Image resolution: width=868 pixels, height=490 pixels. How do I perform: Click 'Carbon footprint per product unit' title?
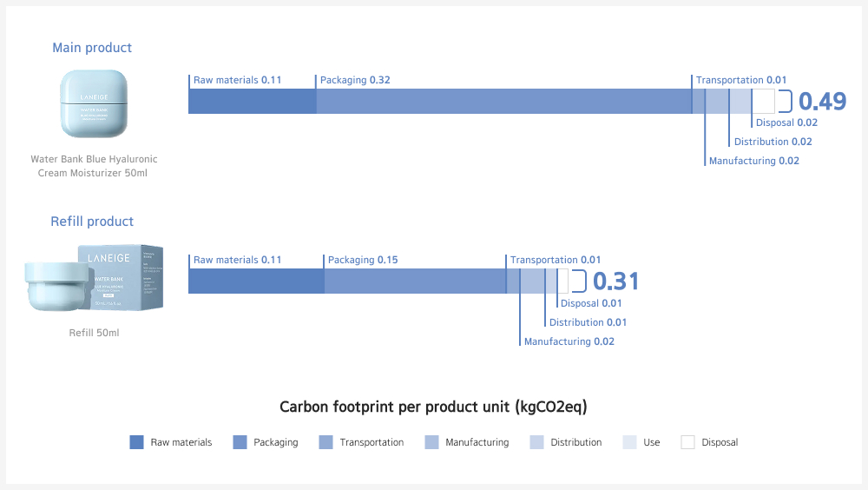(x=433, y=407)
